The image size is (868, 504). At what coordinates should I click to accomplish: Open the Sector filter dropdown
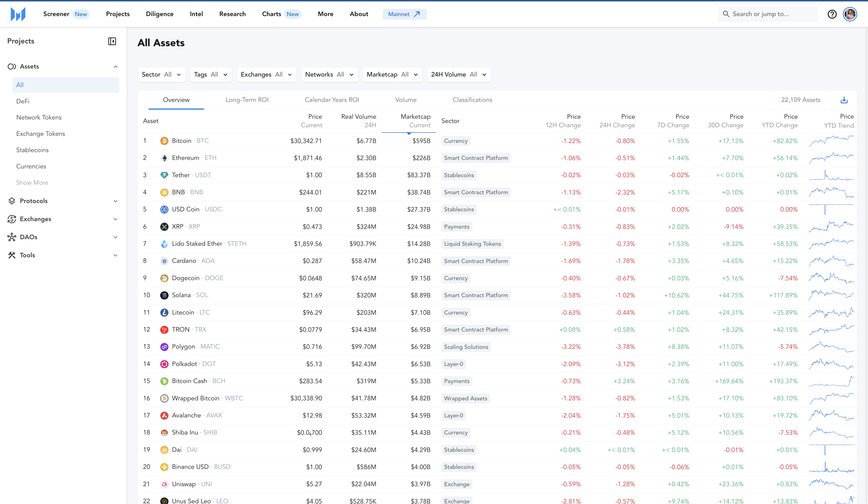pos(161,74)
